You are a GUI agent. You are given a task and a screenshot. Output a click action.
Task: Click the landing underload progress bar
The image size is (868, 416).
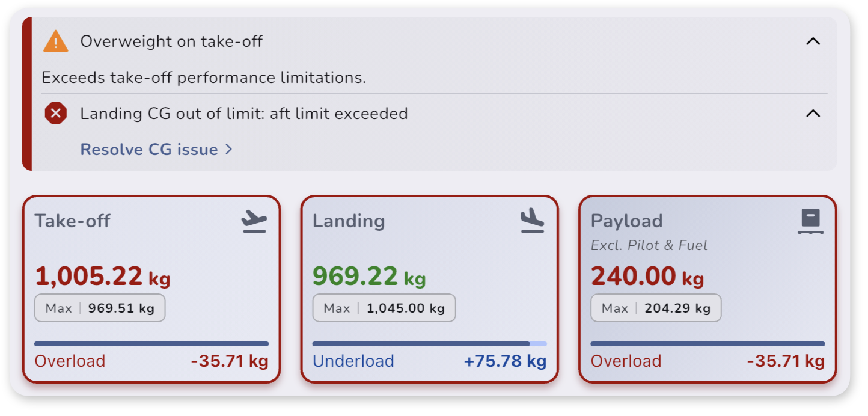(430, 344)
